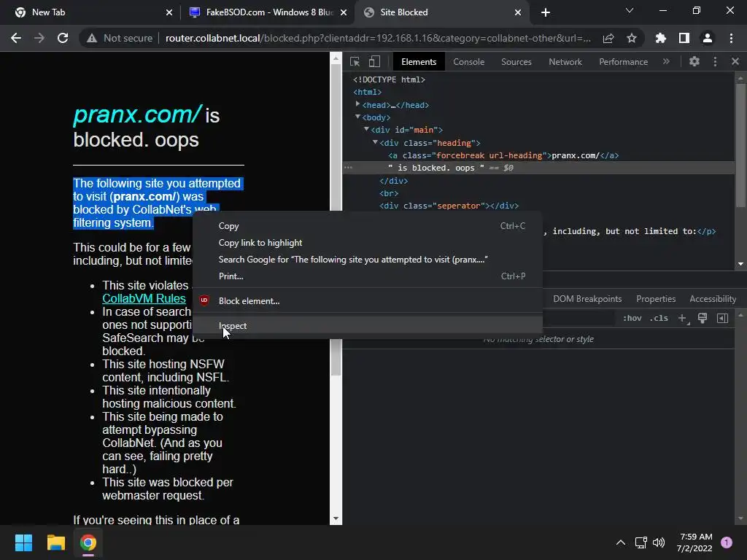Toggle the .cls class editor
This screenshot has width=747, height=560.
coord(659,318)
